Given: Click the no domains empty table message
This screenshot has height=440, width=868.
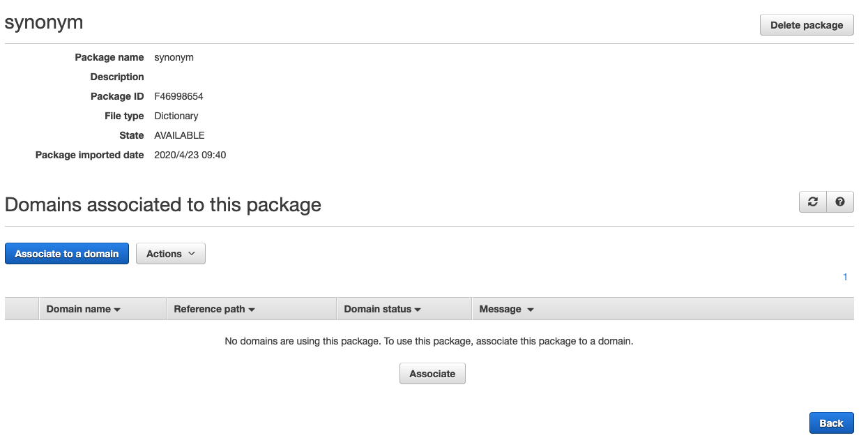Looking at the screenshot, I should (429, 342).
